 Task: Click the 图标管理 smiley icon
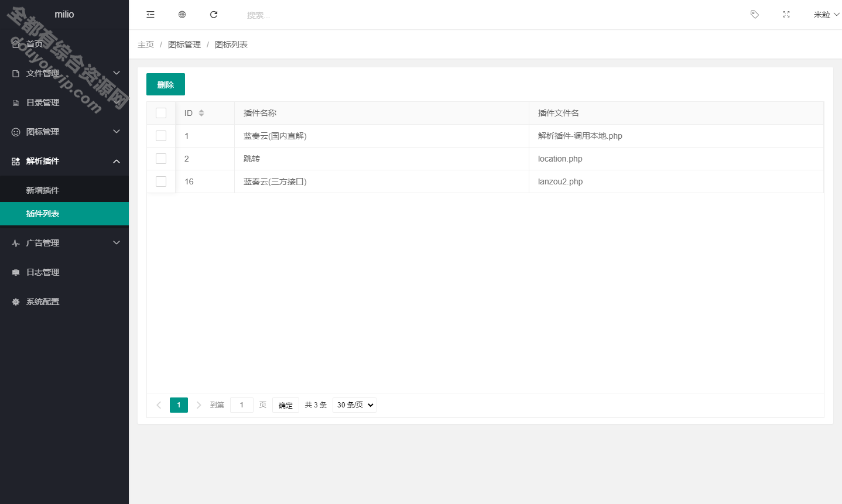[x=16, y=132]
